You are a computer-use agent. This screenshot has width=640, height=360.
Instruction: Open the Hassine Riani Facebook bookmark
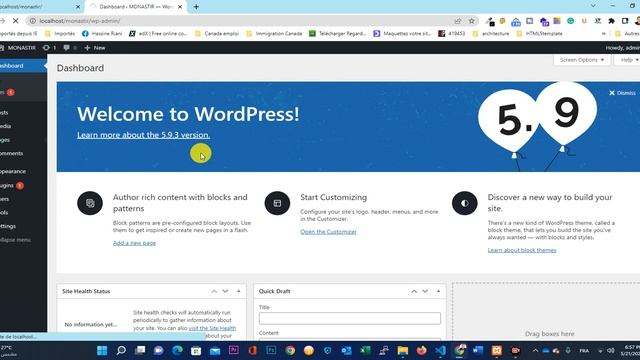[x=102, y=33]
